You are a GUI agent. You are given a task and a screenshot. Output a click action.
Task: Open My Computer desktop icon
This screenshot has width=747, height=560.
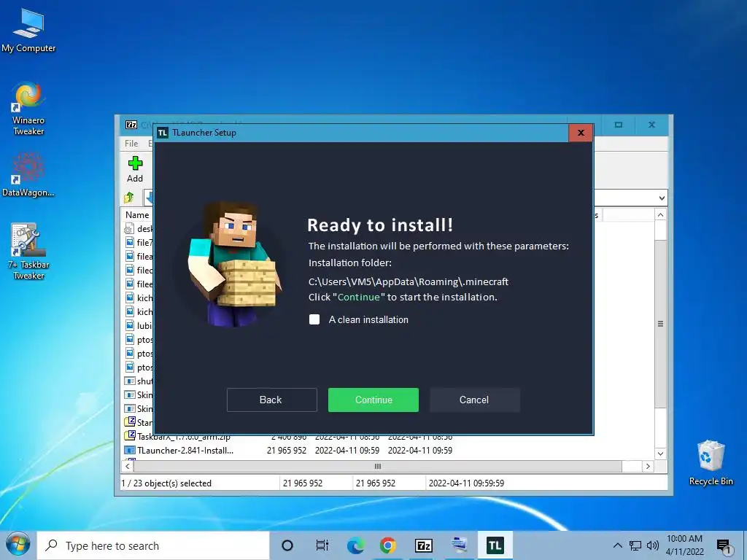click(x=28, y=30)
